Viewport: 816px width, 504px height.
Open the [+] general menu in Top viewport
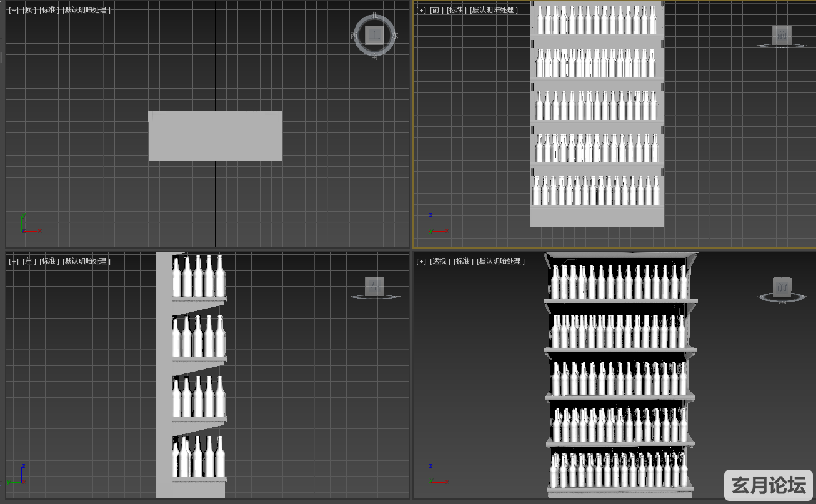[14, 10]
